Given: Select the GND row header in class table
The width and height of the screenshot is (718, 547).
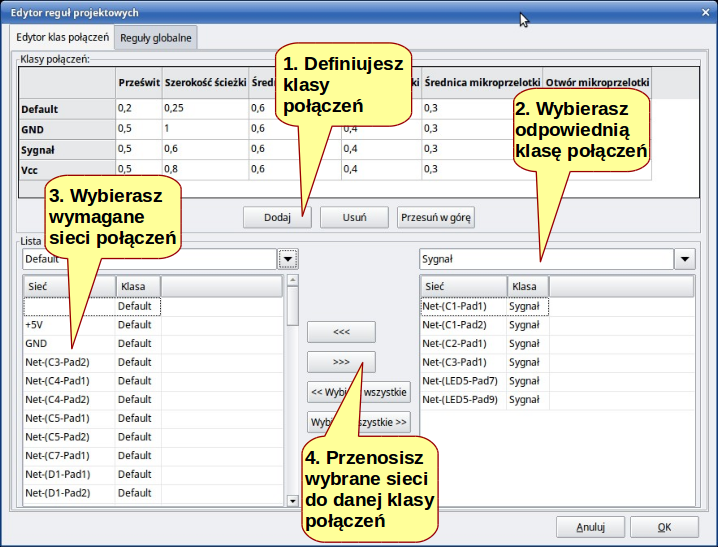Looking at the screenshot, I should tap(67, 130).
